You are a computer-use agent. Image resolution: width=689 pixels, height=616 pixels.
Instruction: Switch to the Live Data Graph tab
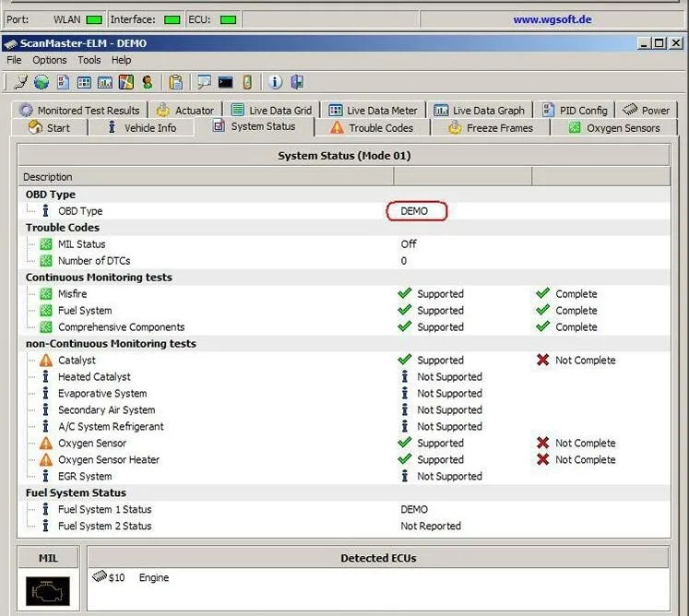point(480,111)
